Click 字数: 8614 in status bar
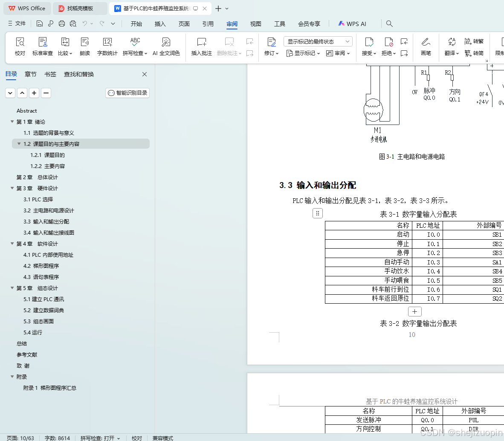Screen dimensions: 504x441 point(57,438)
